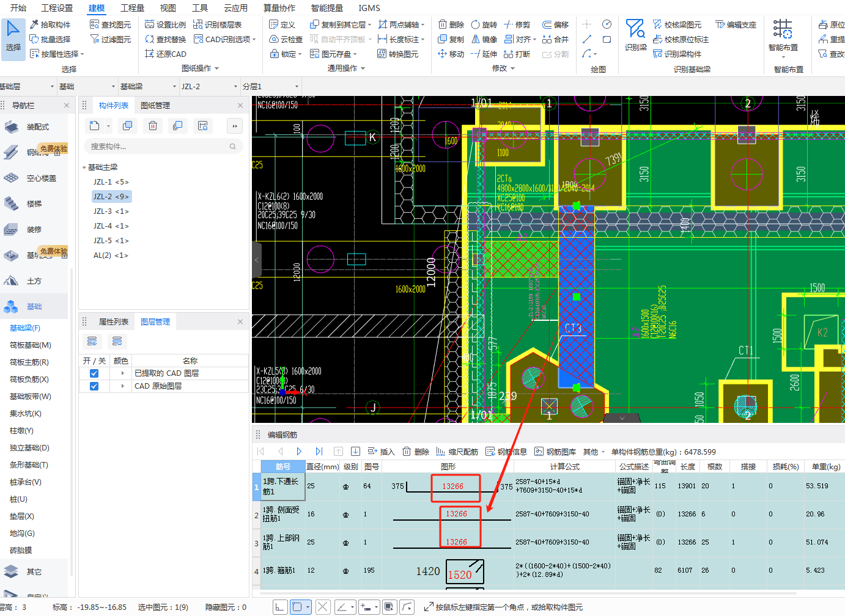Click the 钢筋图库 button
The width and height of the screenshot is (845, 616).
pos(555,452)
